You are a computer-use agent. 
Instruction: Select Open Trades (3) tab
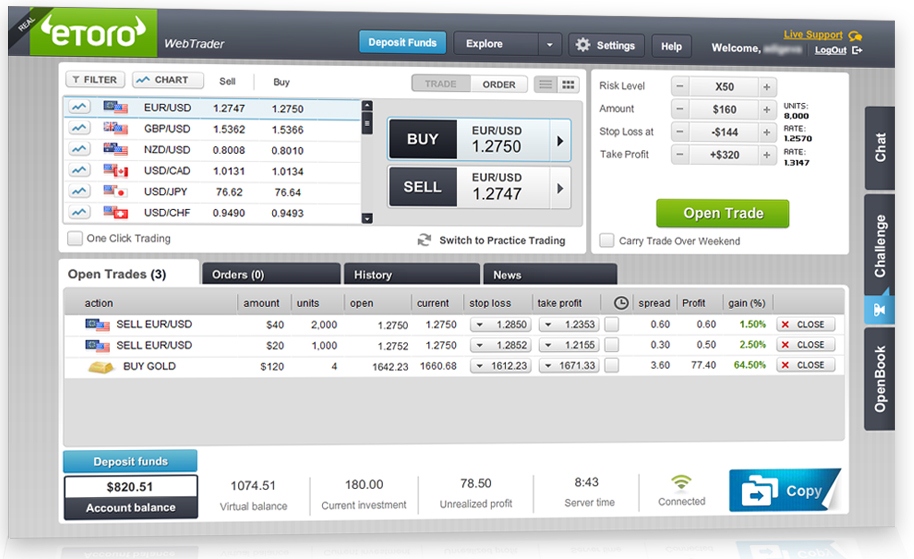(129, 273)
